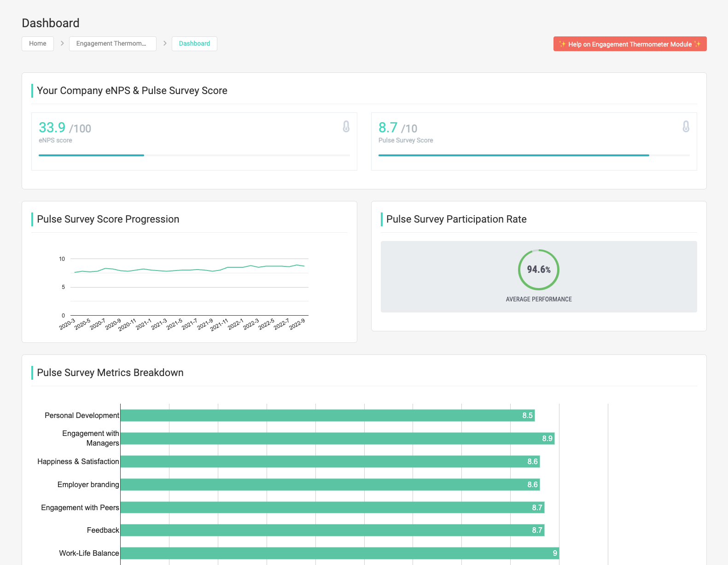
Task: Click the thermometer icon in eNPS score card
Action: (346, 127)
